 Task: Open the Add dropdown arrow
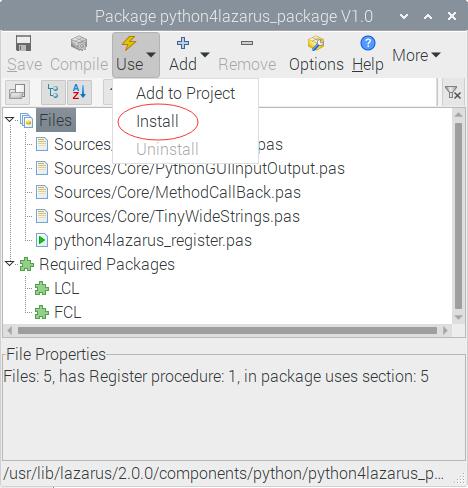click(205, 54)
